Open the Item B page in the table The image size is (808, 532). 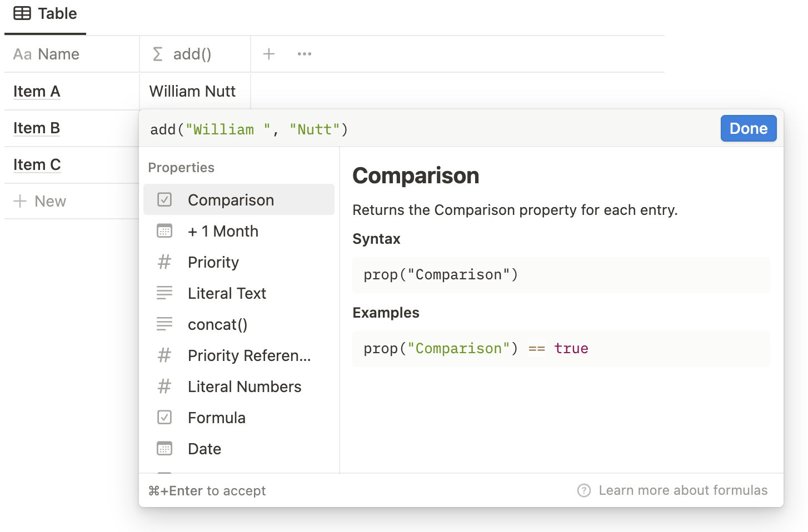pyautogui.click(x=37, y=128)
